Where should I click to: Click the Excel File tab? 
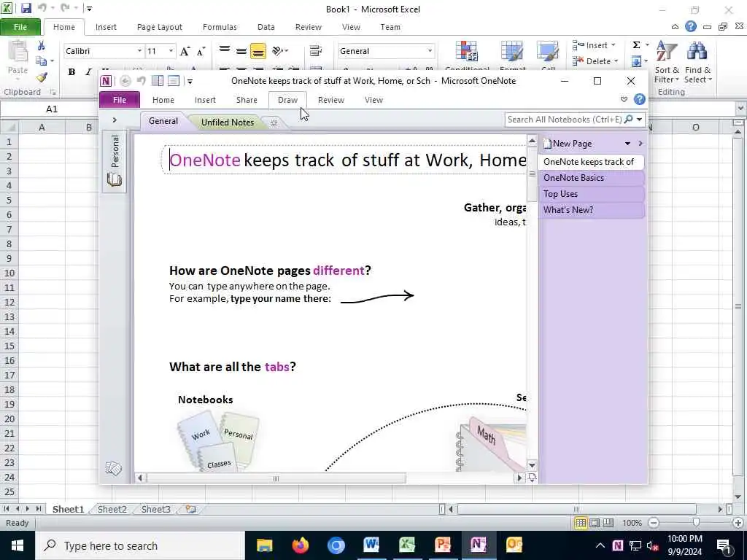coord(20,27)
